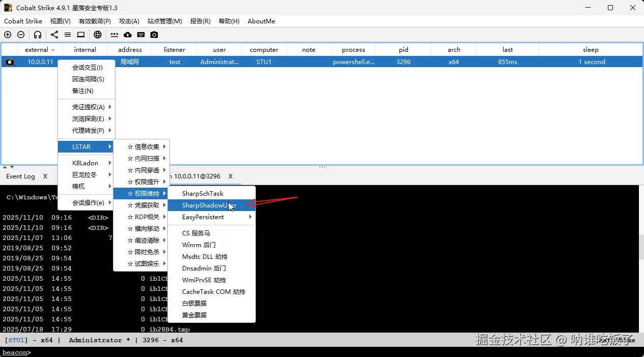Open keystrokes via the keyboard icon

[141, 35]
